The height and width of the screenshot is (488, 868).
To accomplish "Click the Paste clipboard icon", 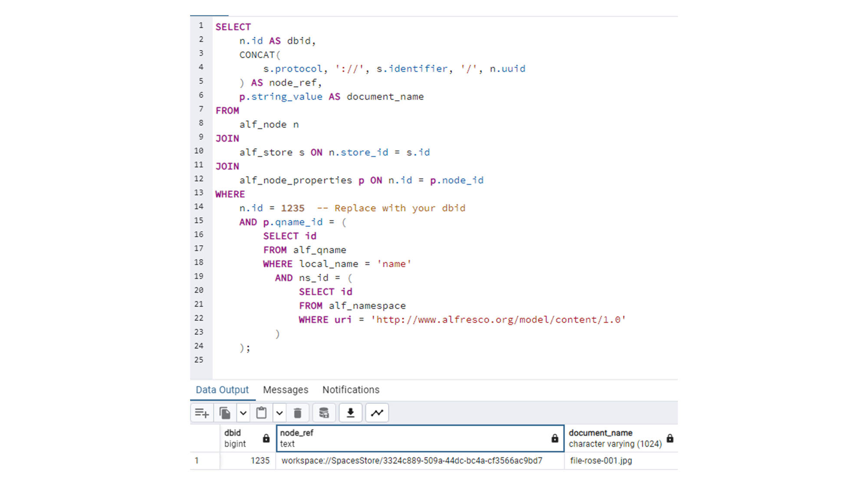I will point(261,413).
